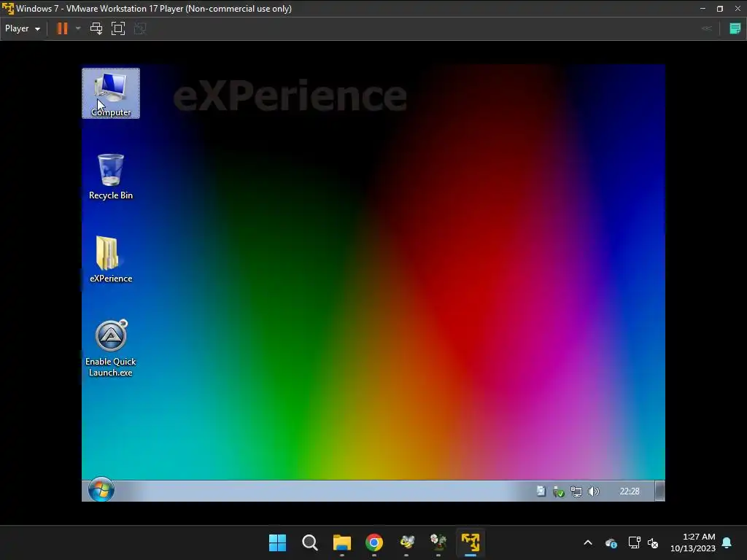Viewport: 747px width, 560px height.
Task: Open Search on the host taskbar
Action: click(x=309, y=542)
